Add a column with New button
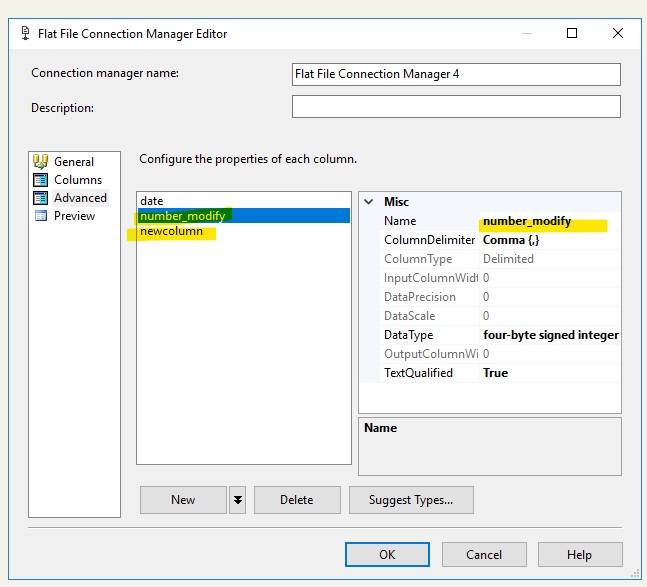 click(183, 500)
